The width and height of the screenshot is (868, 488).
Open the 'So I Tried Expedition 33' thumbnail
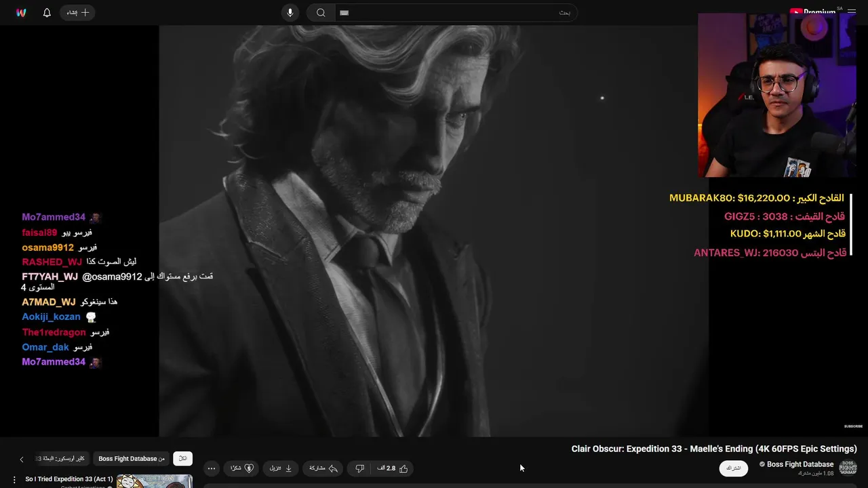pos(155,481)
